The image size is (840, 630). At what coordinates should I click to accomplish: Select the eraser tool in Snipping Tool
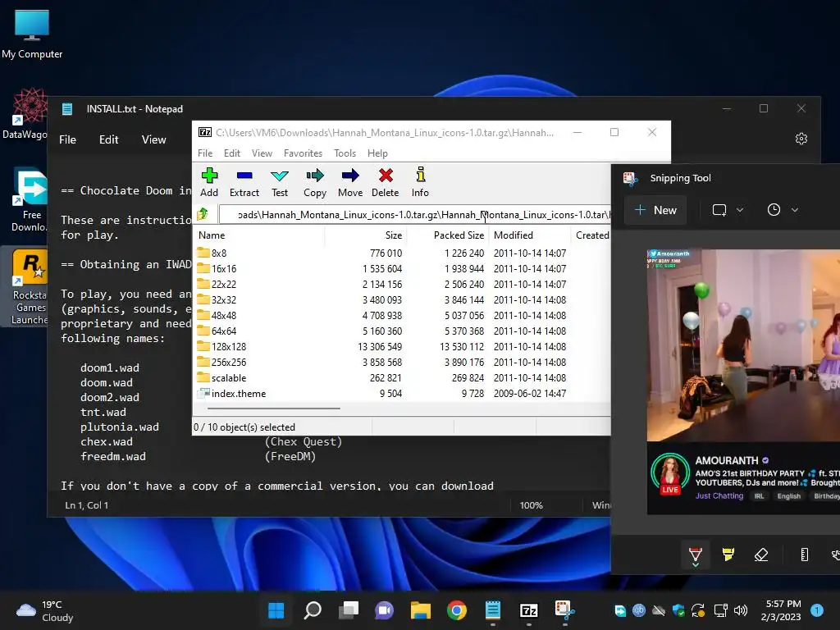pos(761,555)
